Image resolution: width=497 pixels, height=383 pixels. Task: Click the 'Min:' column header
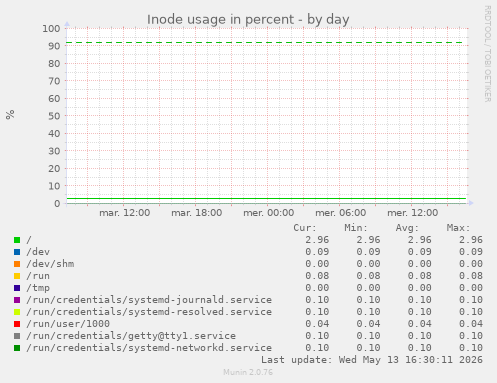click(356, 228)
